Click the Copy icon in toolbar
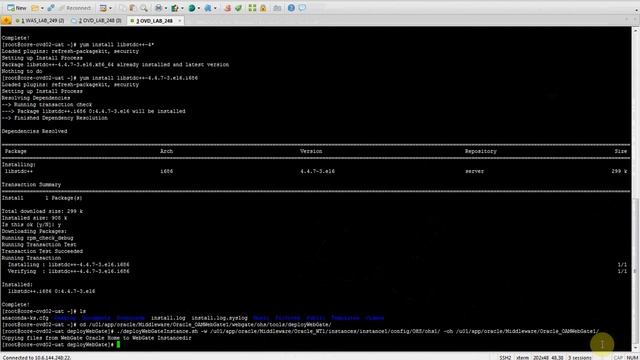The width and height of the screenshot is (640, 360). pyautogui.click(x=122, y=8)
